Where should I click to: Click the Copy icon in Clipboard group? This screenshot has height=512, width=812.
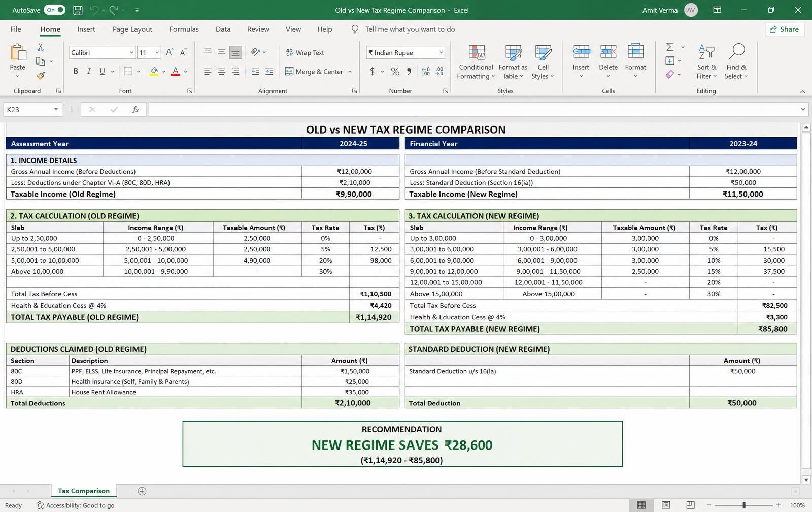tap(41, 61)
